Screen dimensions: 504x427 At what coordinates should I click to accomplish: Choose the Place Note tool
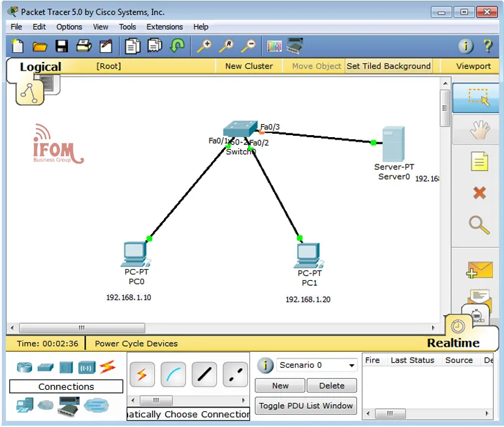pyautogui.click(x=479, y=161)
